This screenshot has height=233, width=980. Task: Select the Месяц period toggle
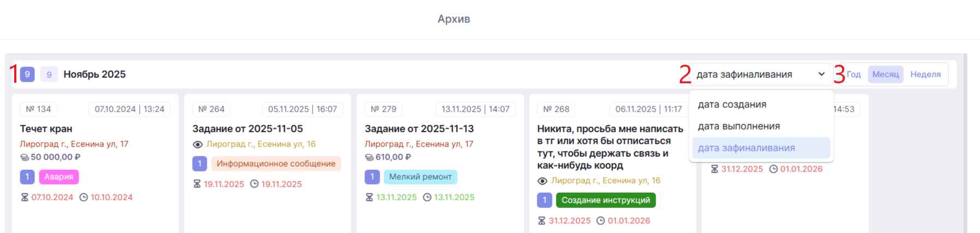(885, 75)
